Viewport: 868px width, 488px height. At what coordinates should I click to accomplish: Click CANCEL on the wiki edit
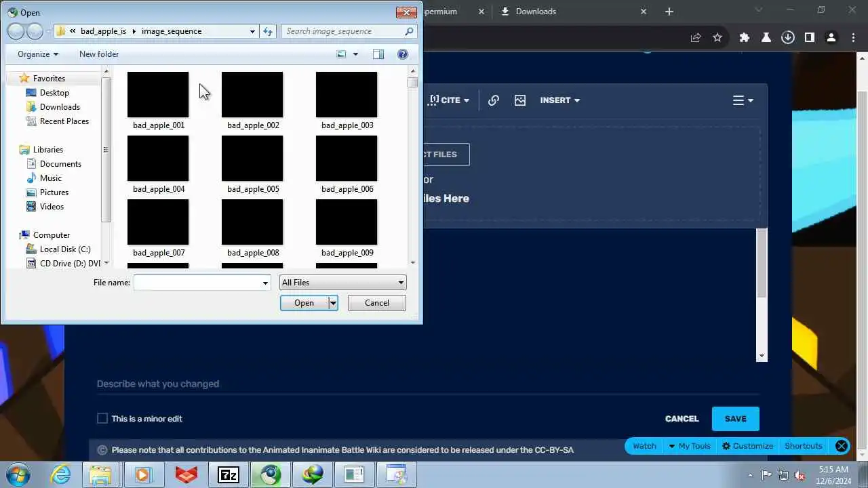pos(682,419)
